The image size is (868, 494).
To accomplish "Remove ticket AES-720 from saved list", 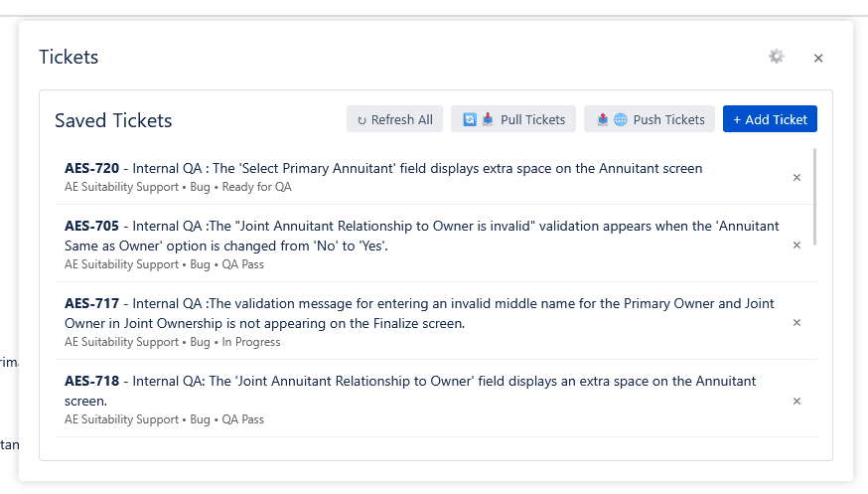I will coord(796,177).
